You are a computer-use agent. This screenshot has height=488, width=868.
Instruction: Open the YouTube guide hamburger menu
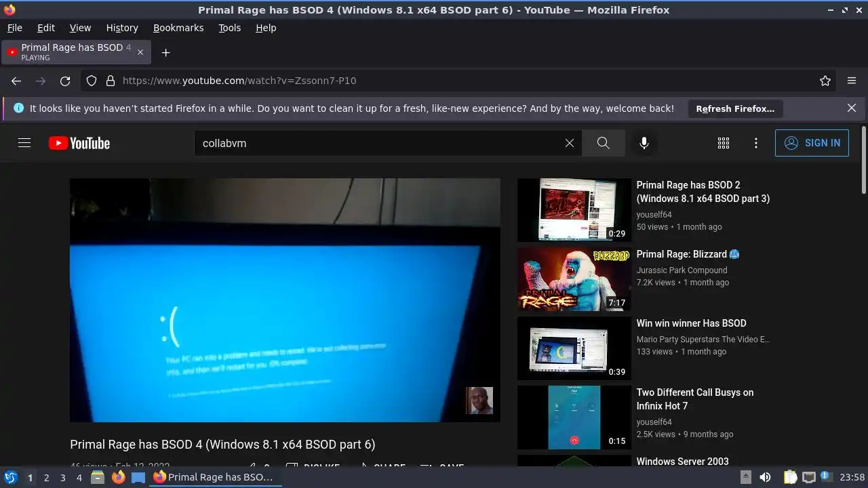click(x=24, y=143)
